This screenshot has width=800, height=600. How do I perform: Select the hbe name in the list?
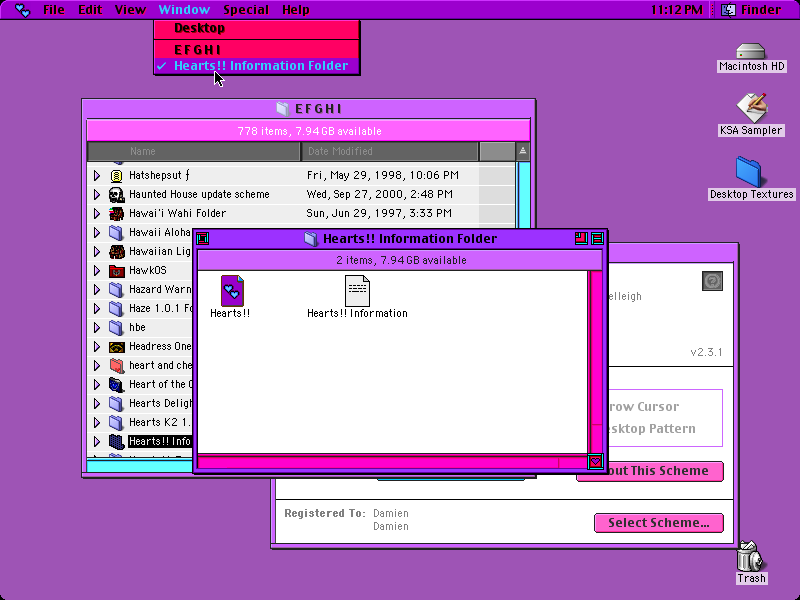(x=137, y=328)
